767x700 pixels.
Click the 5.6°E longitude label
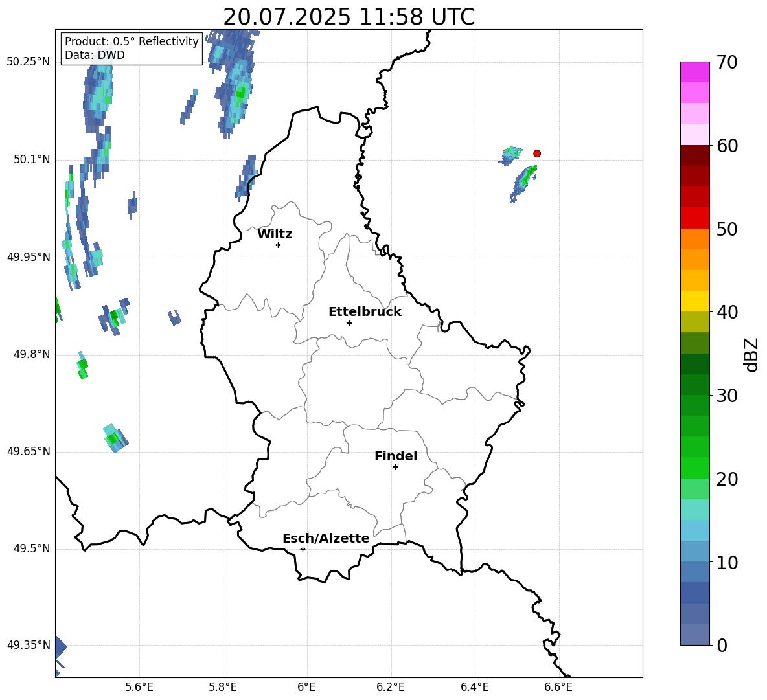click(x=139, y=687)
